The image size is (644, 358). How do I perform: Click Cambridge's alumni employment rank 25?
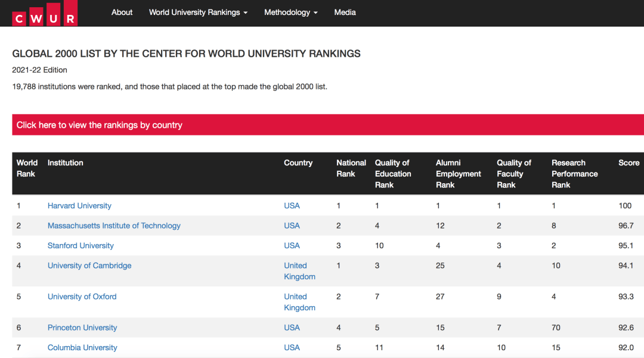440,266
